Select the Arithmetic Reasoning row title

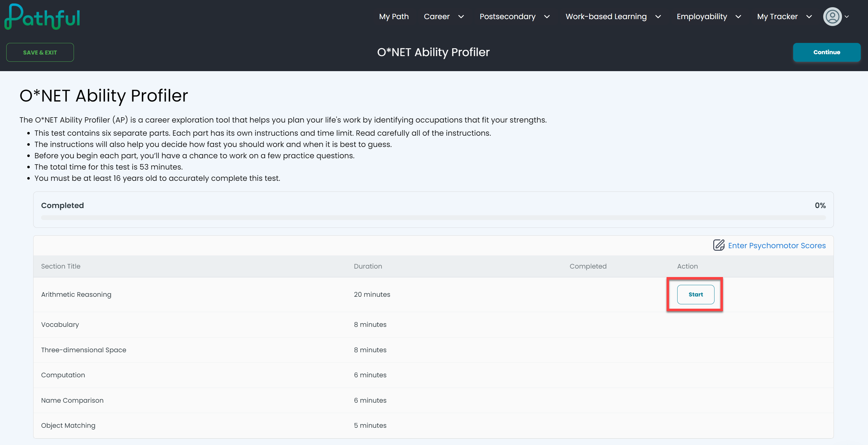[76, 294]
